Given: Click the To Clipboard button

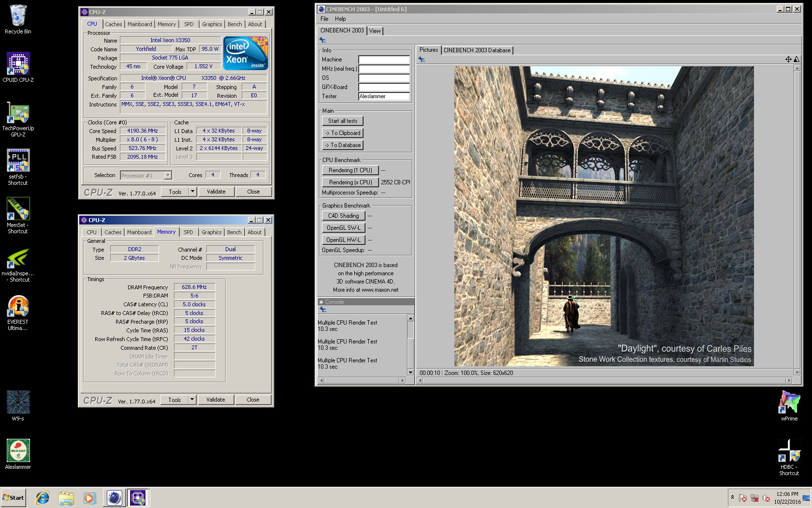Looking at the screenshot, I should (343, 133).
